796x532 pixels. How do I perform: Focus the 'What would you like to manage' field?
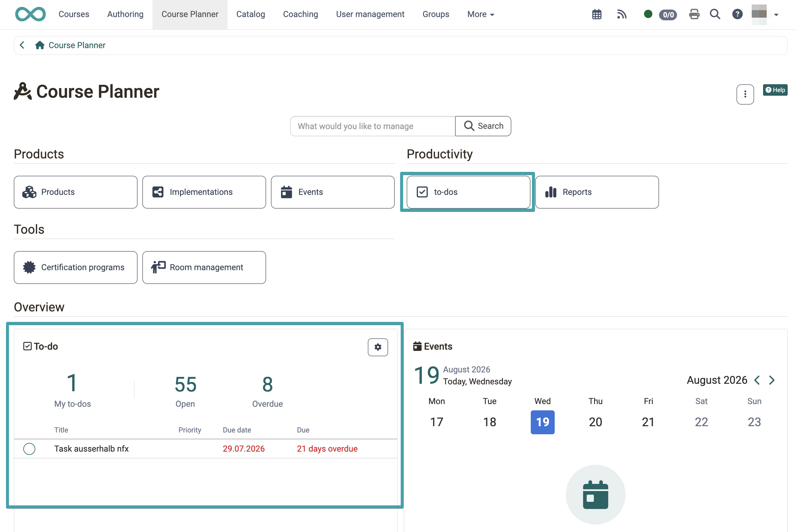(x=372, y=126)
